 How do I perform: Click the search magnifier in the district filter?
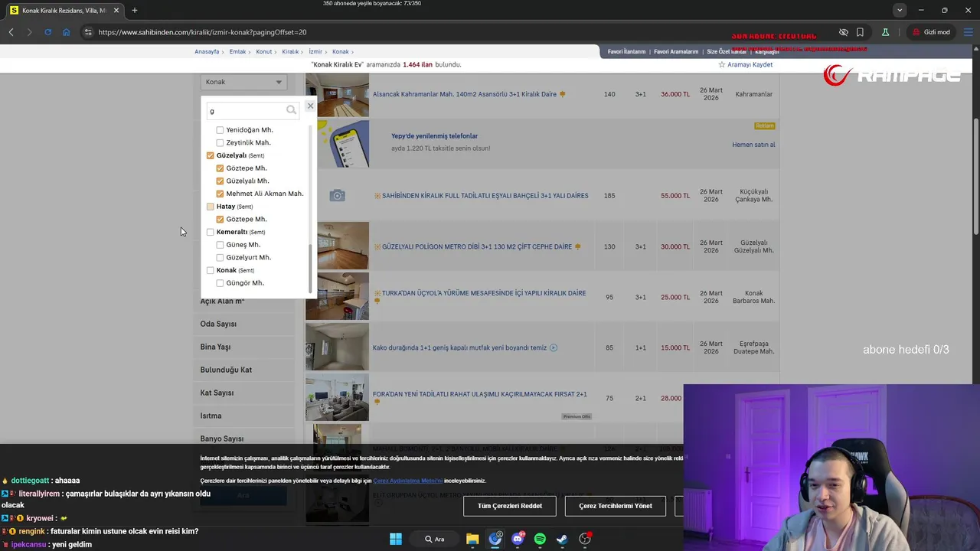click(x=291, y=110)
